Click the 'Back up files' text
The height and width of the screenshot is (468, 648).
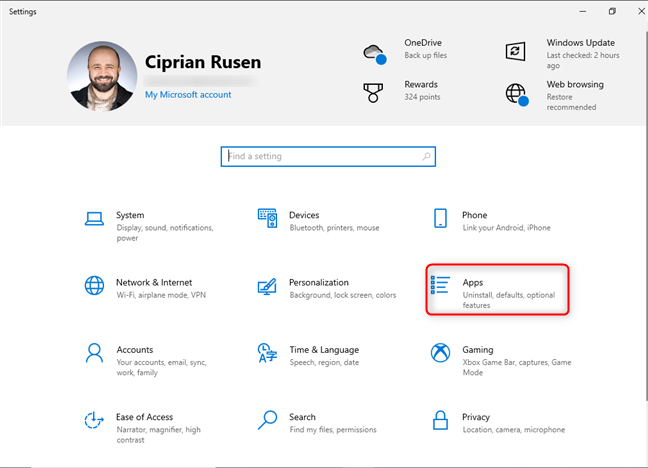tap(425, 55)
